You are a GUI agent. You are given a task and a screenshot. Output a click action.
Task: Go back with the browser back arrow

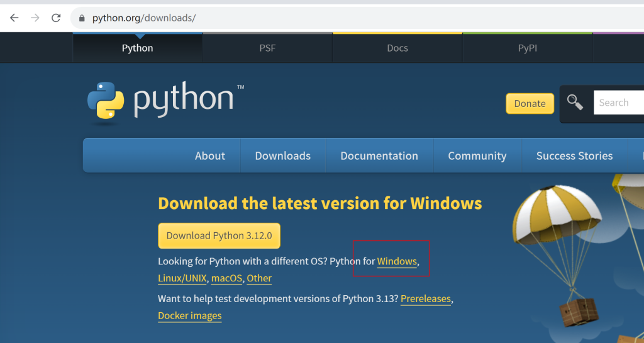(x=14, y=18)
